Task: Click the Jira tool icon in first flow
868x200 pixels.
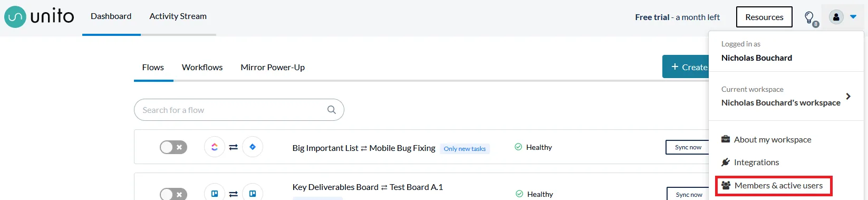Action: 253,147
